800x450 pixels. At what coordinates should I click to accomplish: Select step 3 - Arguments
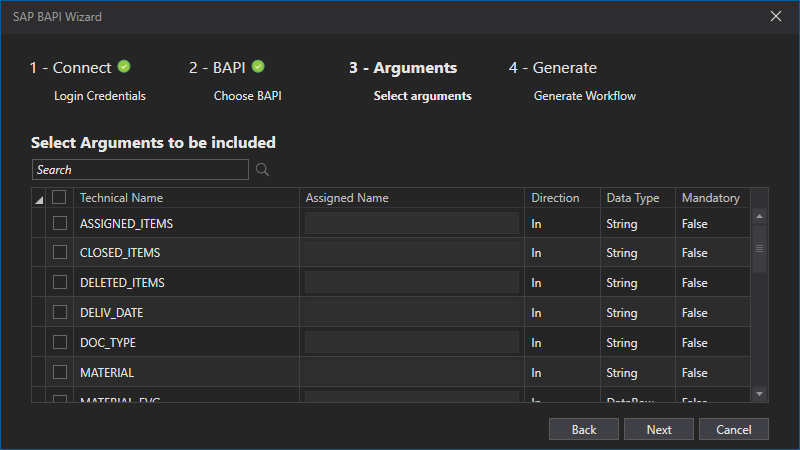(x=403, y=67)
